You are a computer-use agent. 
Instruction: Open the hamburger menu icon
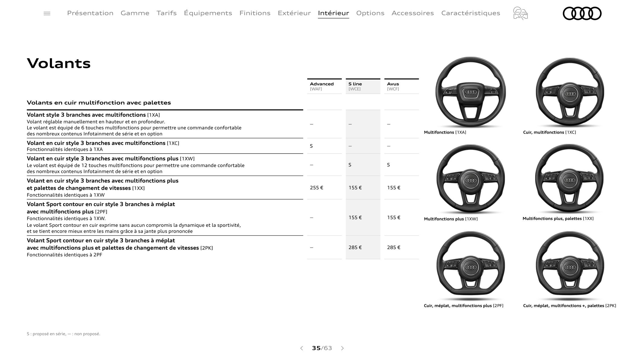(47, 14)
